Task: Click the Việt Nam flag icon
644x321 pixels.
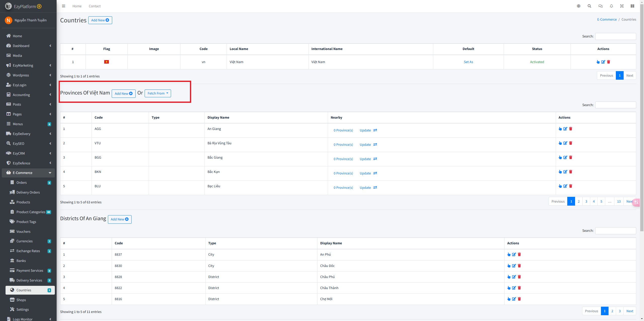Action: tap(107, 62)
